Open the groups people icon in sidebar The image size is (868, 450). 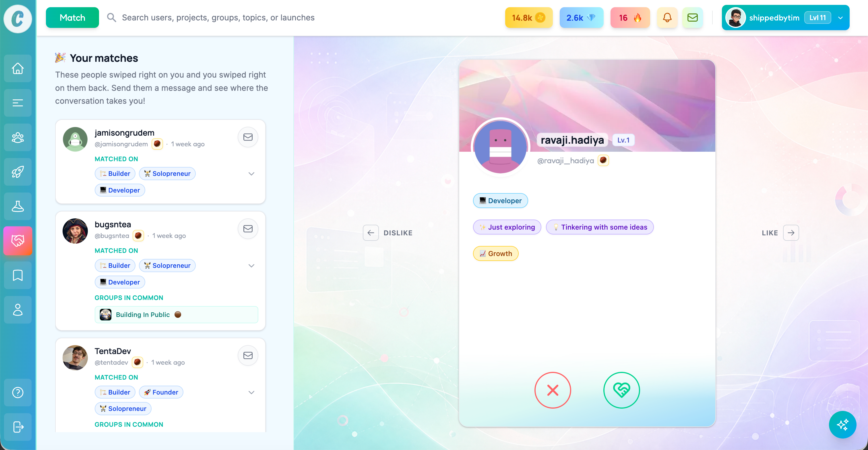(18, 137)
